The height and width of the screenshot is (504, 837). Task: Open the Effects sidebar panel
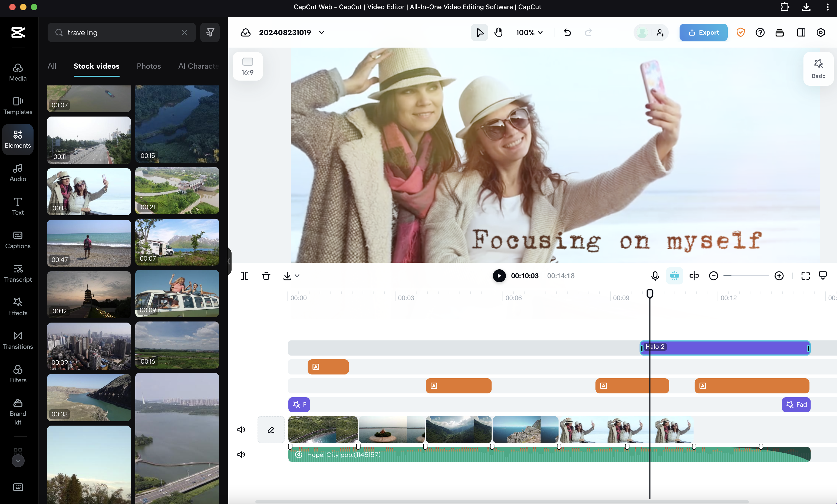click(x=18, y=306)
